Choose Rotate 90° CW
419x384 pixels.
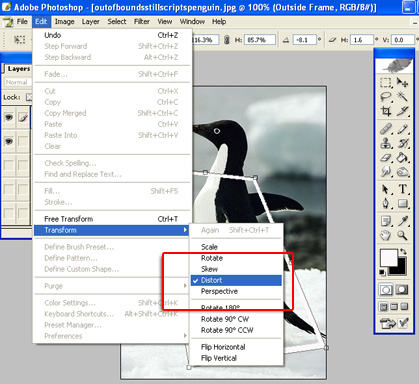click(236, 319)
